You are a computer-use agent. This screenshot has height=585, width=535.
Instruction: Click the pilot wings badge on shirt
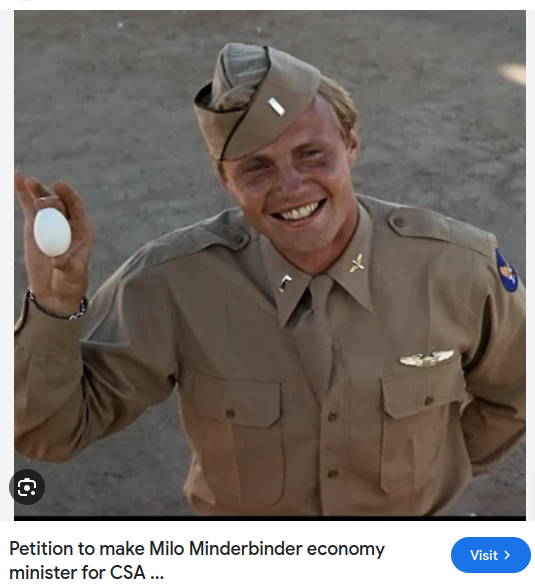[x=426, y=359]
